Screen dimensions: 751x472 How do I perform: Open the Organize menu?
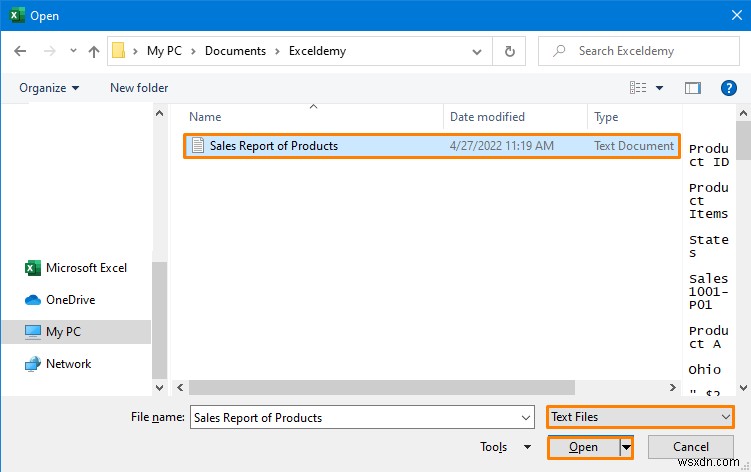49,88
